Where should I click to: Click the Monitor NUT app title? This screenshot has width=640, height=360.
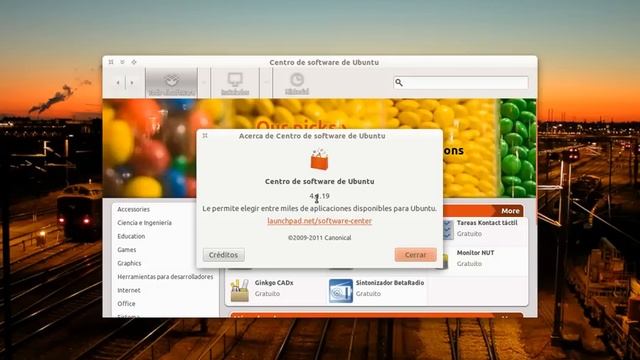tap(476, 253)
